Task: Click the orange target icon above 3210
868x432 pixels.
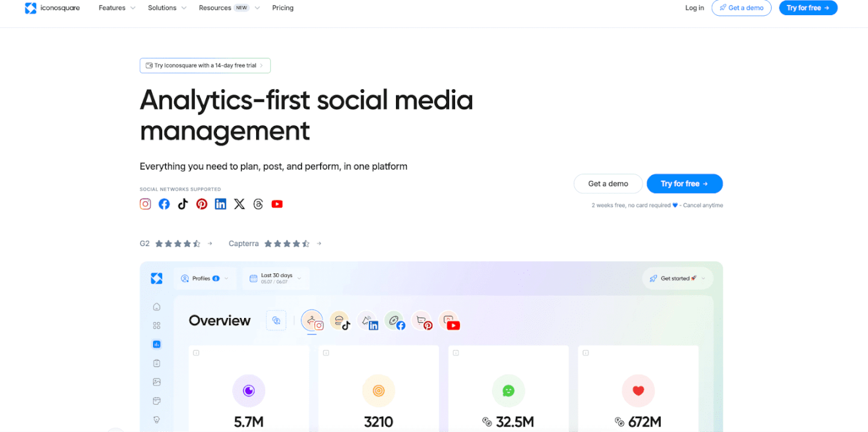Action: click(x=379, y=391)
